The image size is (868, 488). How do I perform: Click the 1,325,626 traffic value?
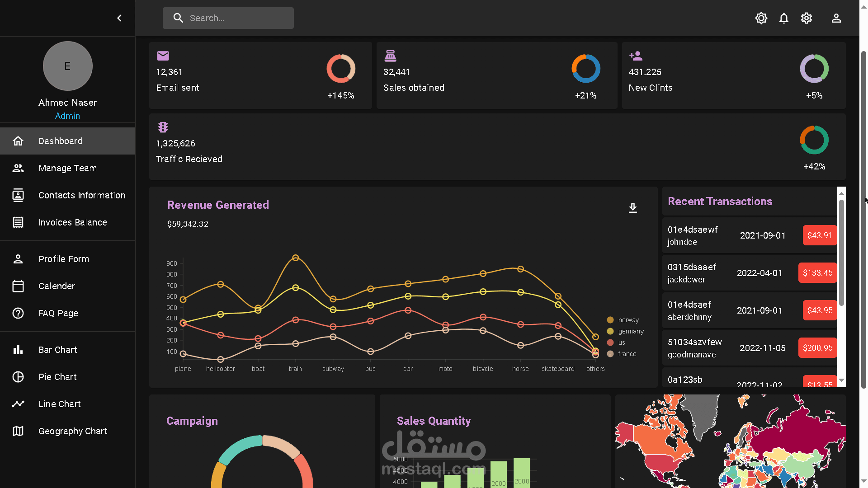coord(175,143)
